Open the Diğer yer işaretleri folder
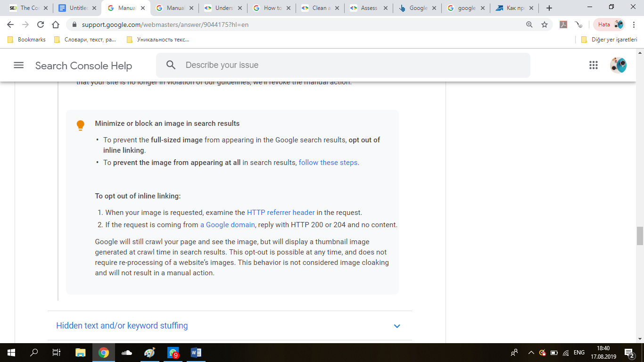Viewport: 644px width, 362px height. 609,40
